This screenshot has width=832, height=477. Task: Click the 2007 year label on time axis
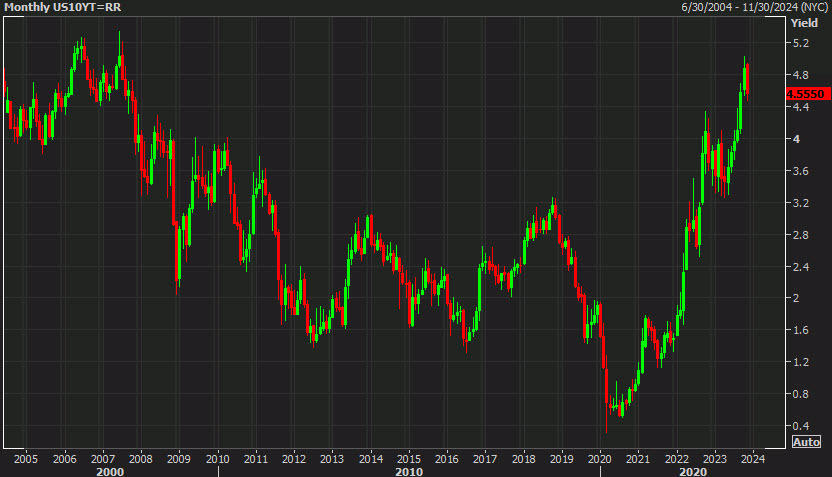pos(103,459)
